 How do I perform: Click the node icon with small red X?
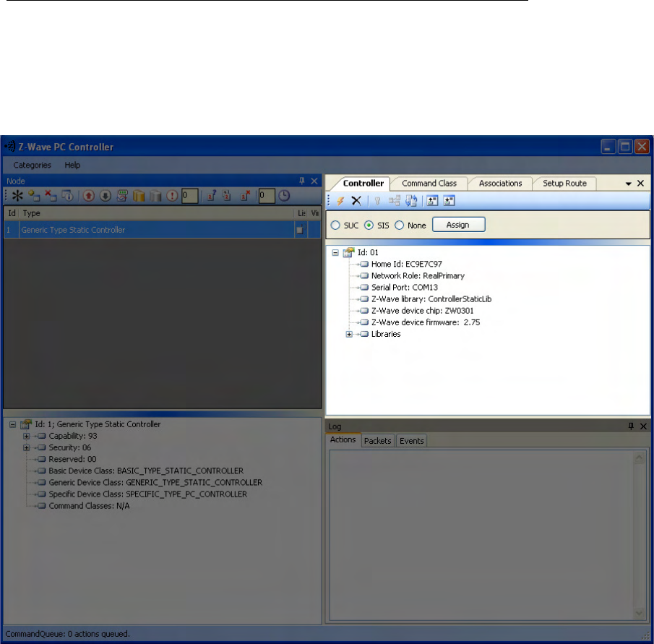click(245, 196)
